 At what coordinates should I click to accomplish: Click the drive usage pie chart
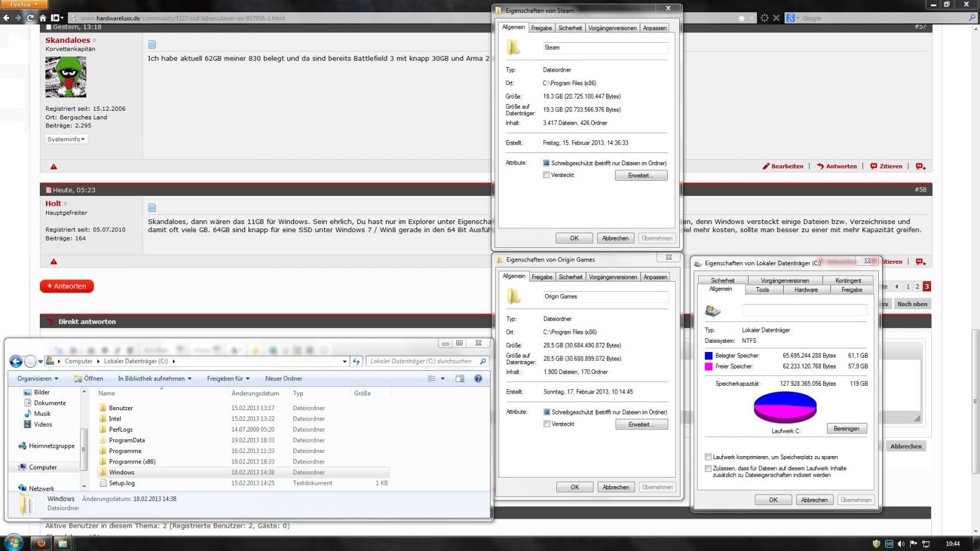coord(785,408)
